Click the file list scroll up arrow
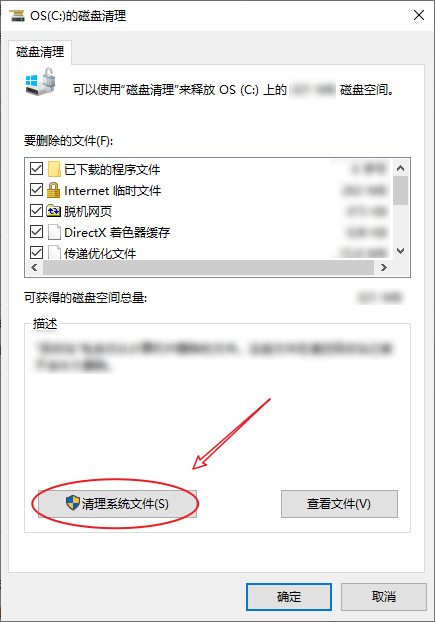Viewport: 435px width, 622px height. (x=401, y=168)
